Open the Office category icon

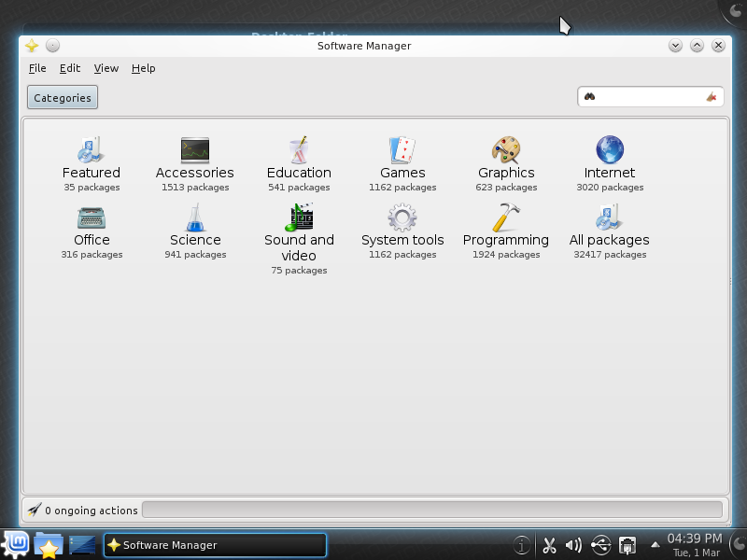tap(91, 227)
